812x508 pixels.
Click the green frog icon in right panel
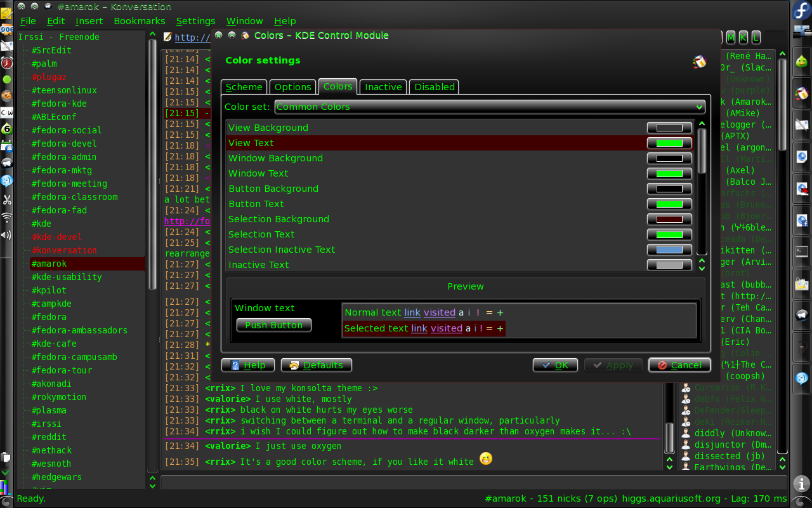801,62
